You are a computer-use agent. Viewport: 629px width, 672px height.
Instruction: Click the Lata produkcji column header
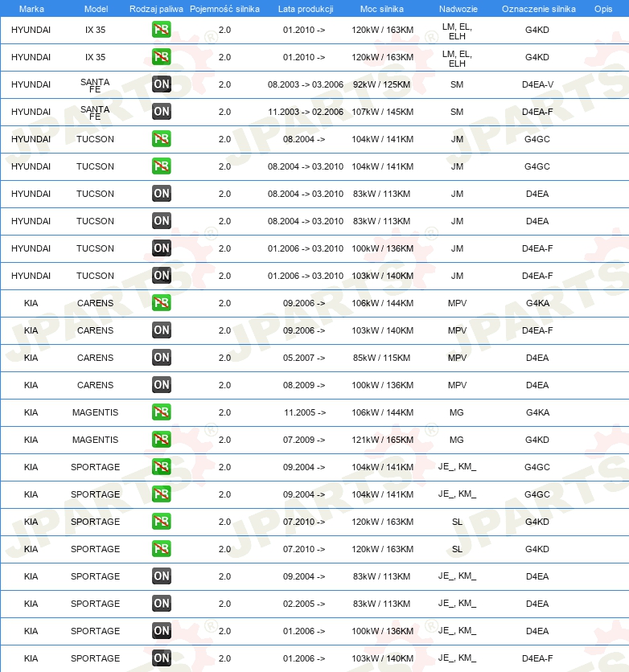(x=306, y=9)
